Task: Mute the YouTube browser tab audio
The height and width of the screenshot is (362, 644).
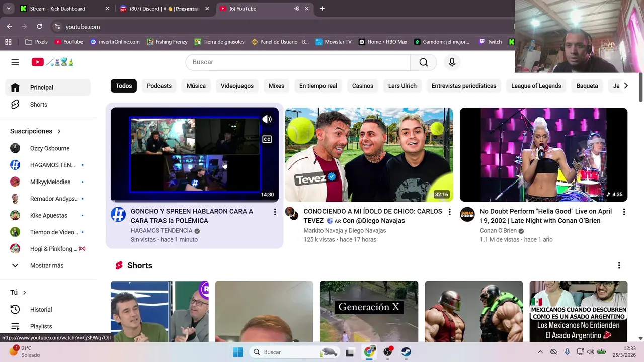Action: [297, 9]
